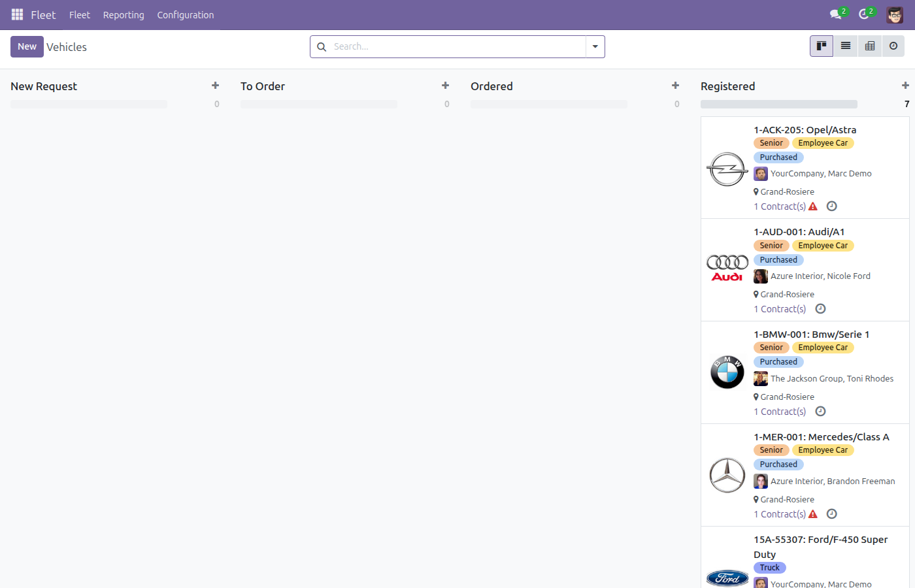Click the New Request column header

44,86
